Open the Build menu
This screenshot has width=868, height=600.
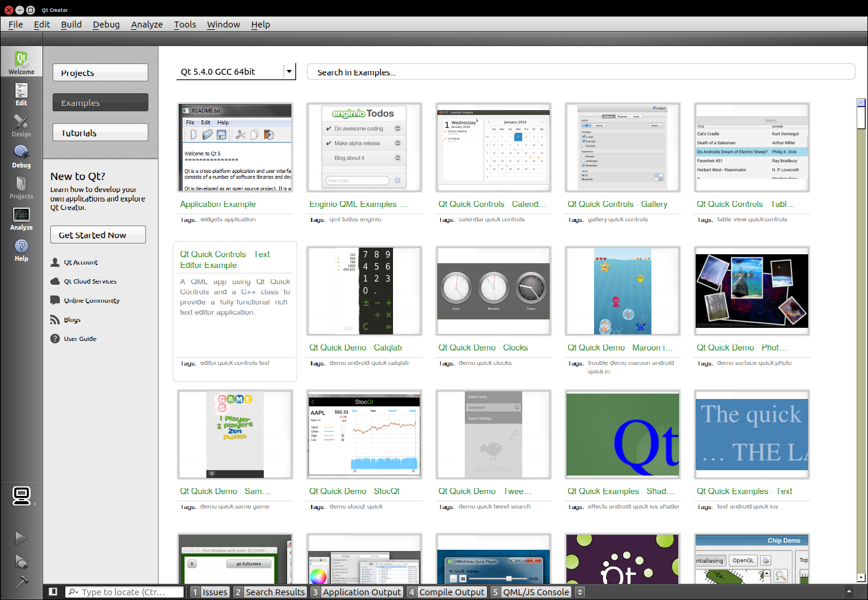tap(71, 25)
